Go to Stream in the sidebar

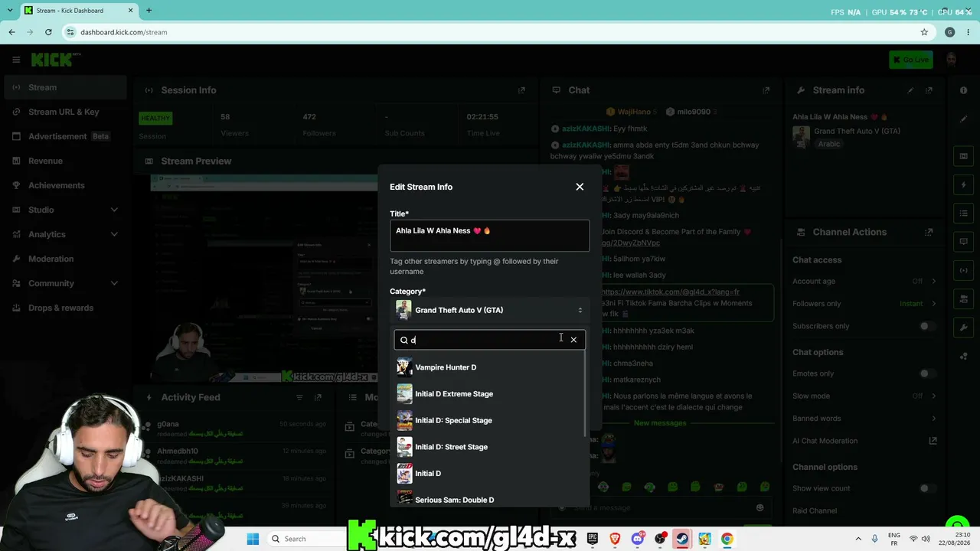tap(64, 87)
